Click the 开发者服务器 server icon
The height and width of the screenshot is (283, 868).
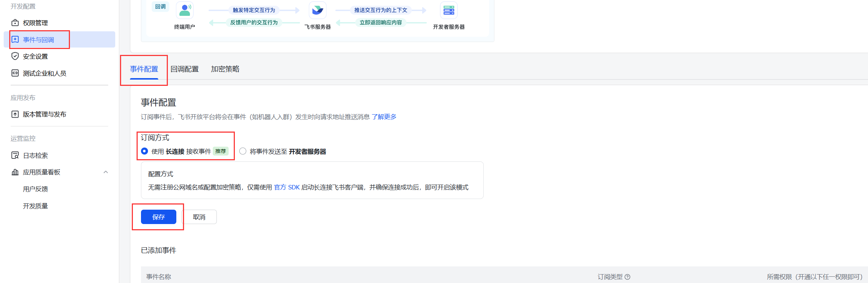(449, 10)
